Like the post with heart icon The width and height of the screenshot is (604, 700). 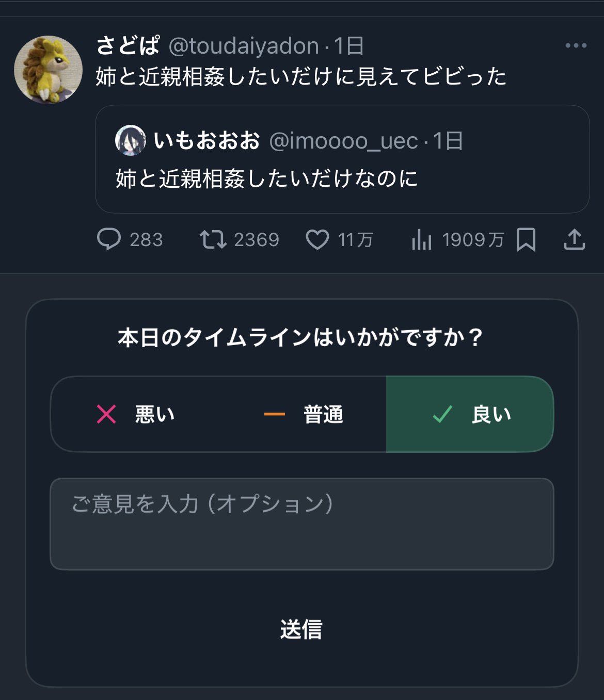(x=317, y=240)
